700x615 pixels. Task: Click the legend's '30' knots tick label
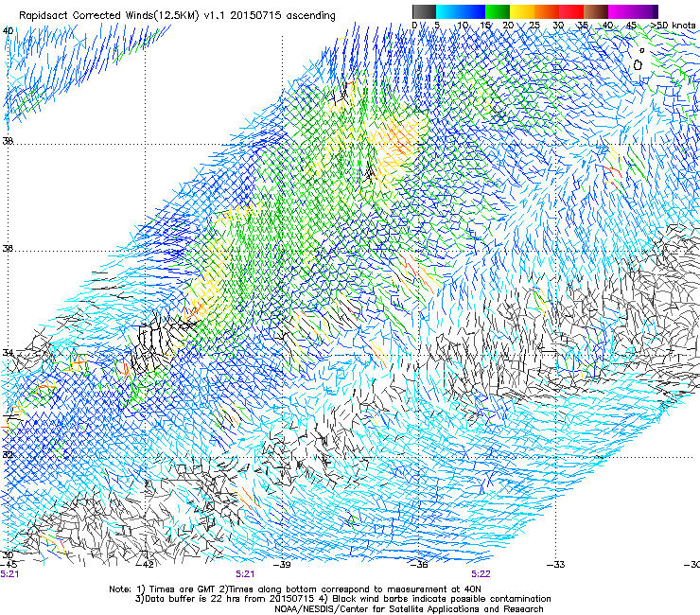click(558, 25)
